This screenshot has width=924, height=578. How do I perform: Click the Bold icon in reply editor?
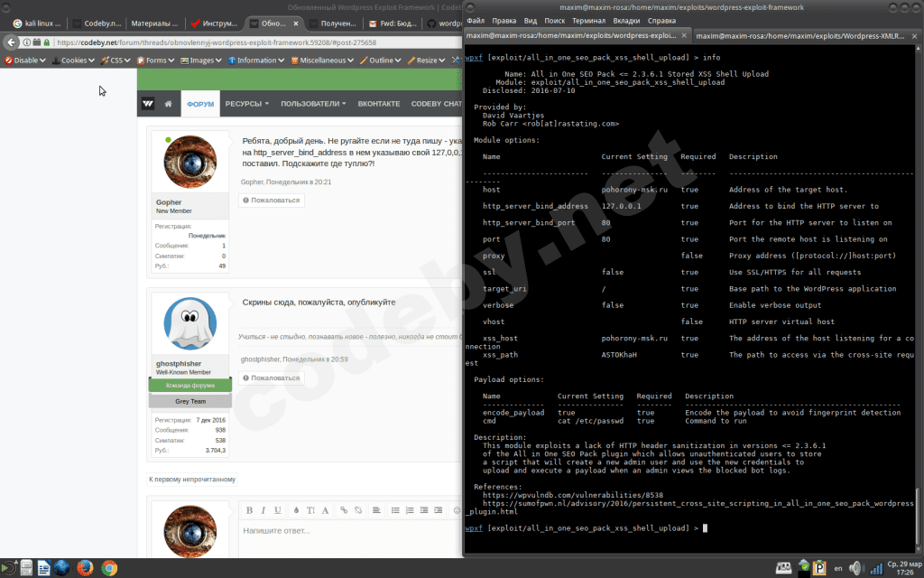[250, 510]
